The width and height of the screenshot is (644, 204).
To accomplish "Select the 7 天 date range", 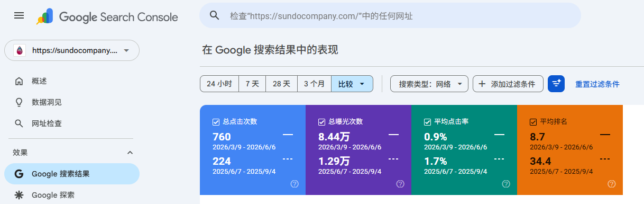I will (x=252, y=84).
